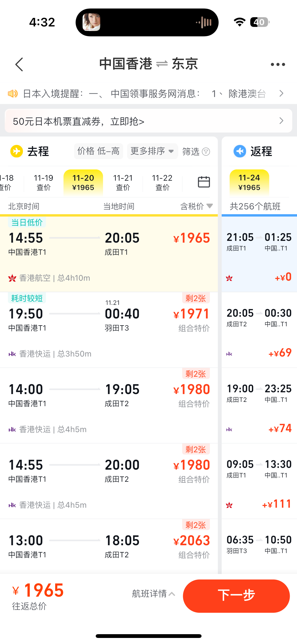297x644 pixels.
Task: Select the 21:05 Narita return flight
Action: pyautogui.click(x=259, y=254)
